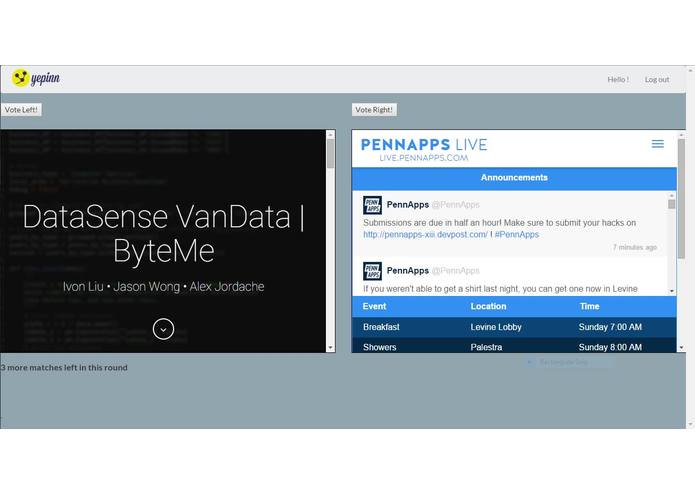Viewport: 695px width, 494px height.
Task: Click Palestra location cell
Action: (x=486, y=347)
